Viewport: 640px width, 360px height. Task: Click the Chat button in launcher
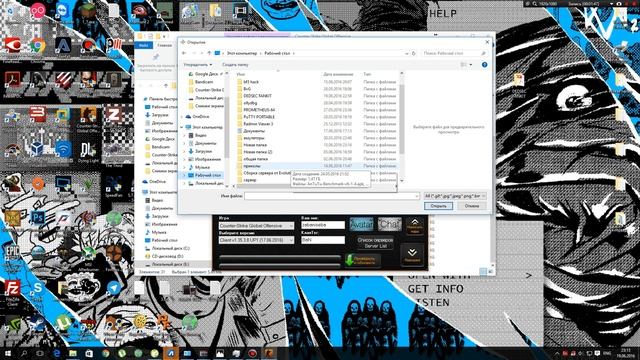(x=389, y=224)
